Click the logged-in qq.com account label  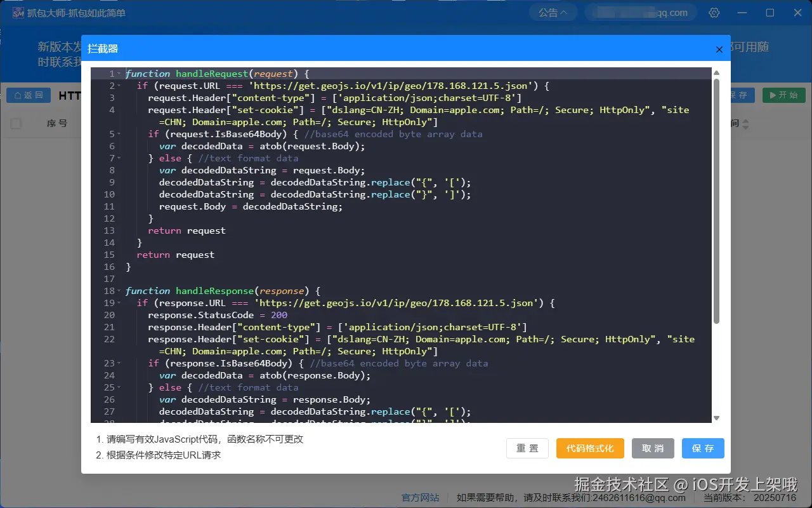[x=640, y=13]
